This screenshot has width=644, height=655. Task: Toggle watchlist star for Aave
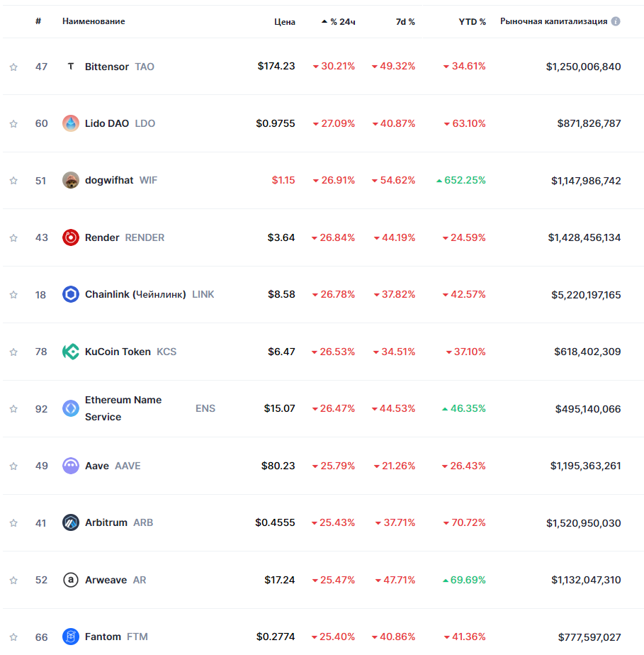[x=13, y=466]
